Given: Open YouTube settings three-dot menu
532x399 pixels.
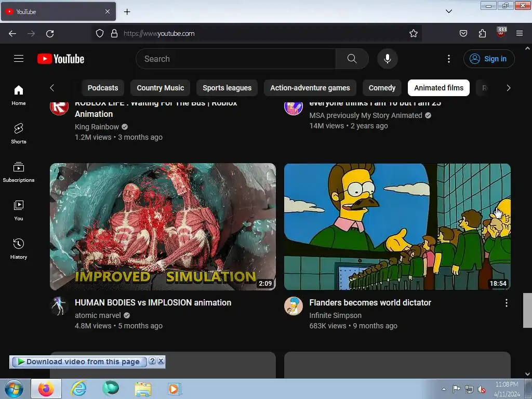Looking at the screenshot, I should (448, 59).
